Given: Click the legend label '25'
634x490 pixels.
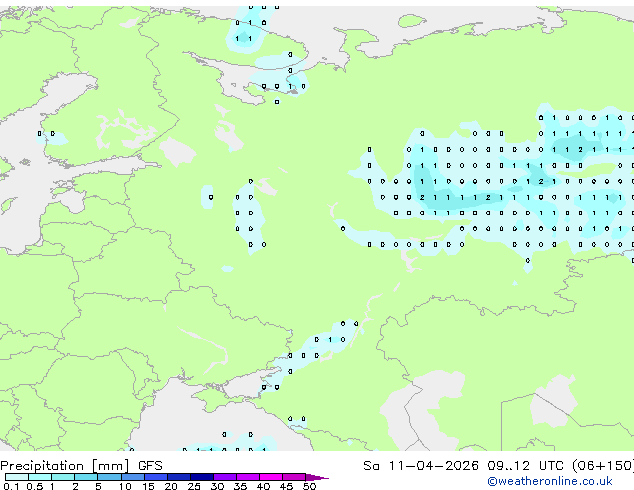Looking at the screenshot, I should tap(194, 486).
